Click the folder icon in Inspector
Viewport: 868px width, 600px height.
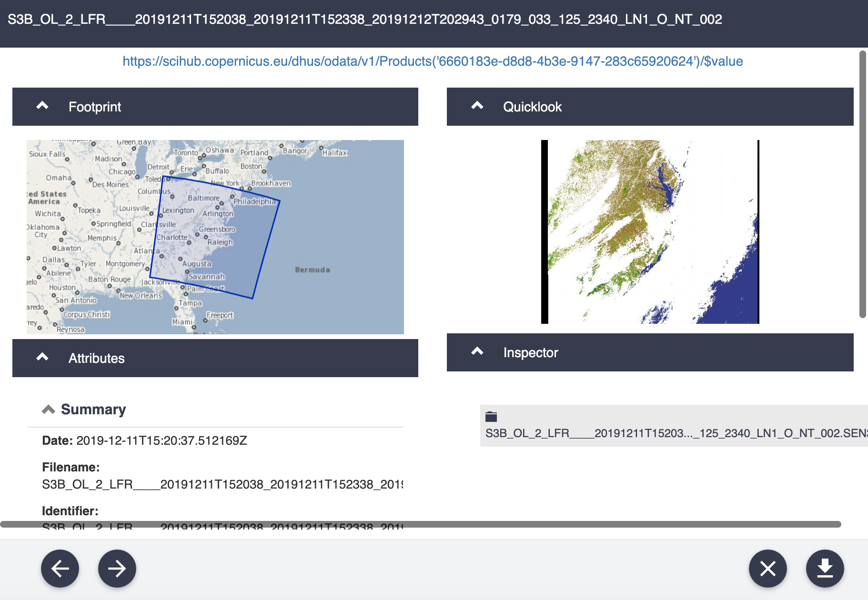coord(491,417)
